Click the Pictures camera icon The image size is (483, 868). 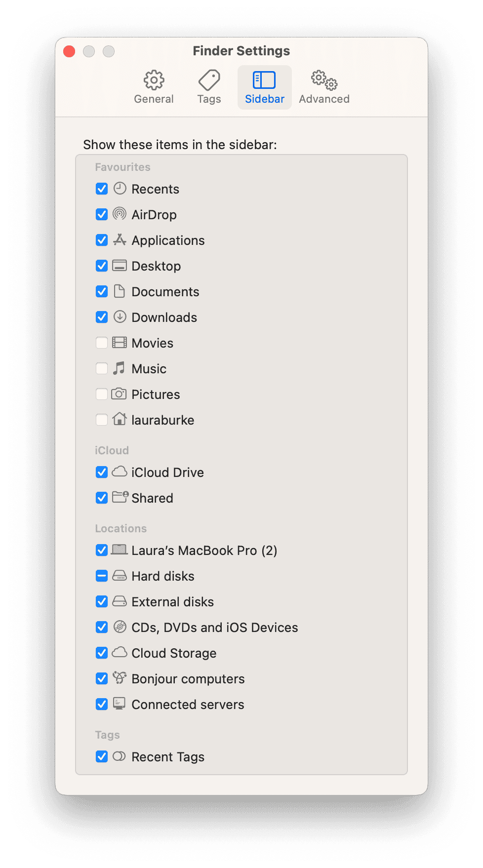(x=119, y=394)
